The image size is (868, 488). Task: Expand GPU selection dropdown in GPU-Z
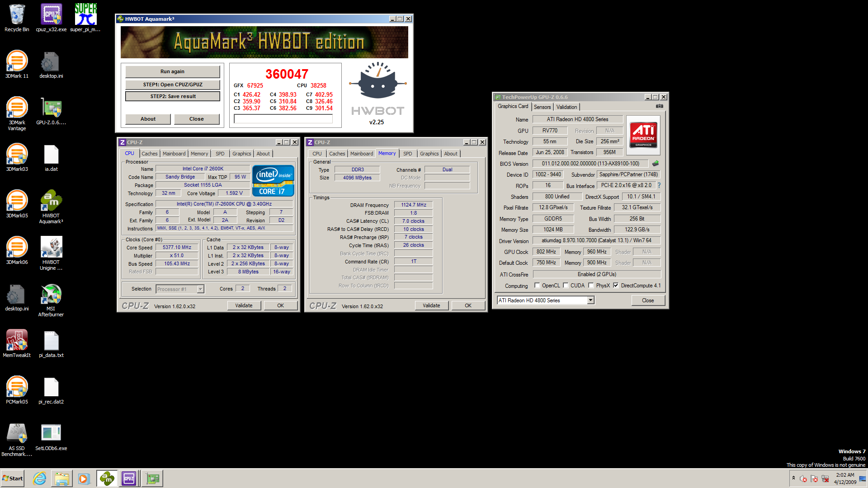click(x=590, y=300)
